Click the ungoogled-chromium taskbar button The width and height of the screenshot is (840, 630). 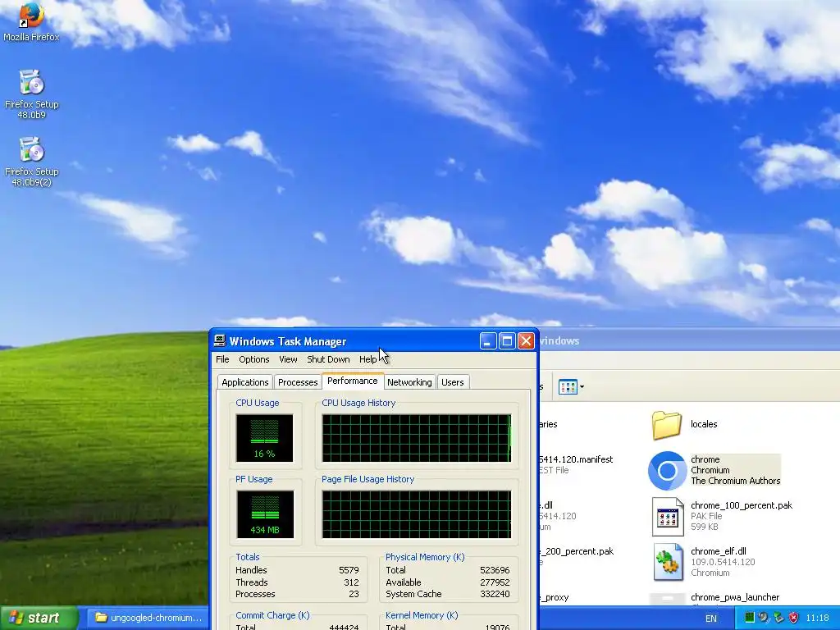tap(148, 618)
